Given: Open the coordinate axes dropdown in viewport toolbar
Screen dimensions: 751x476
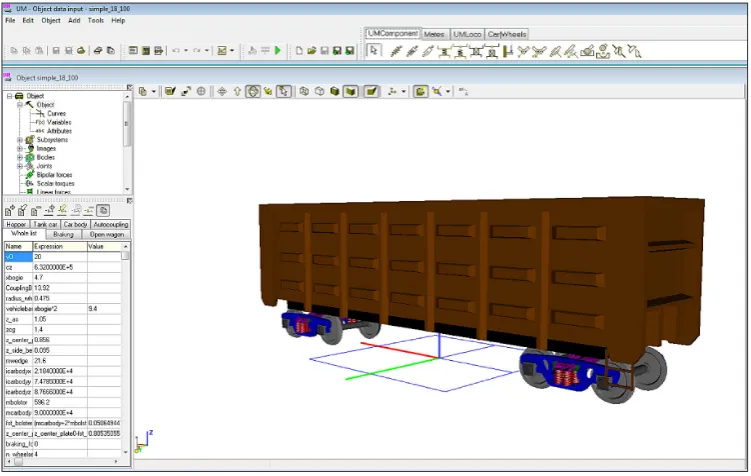Looking at the screenshot, I should 403,91.
